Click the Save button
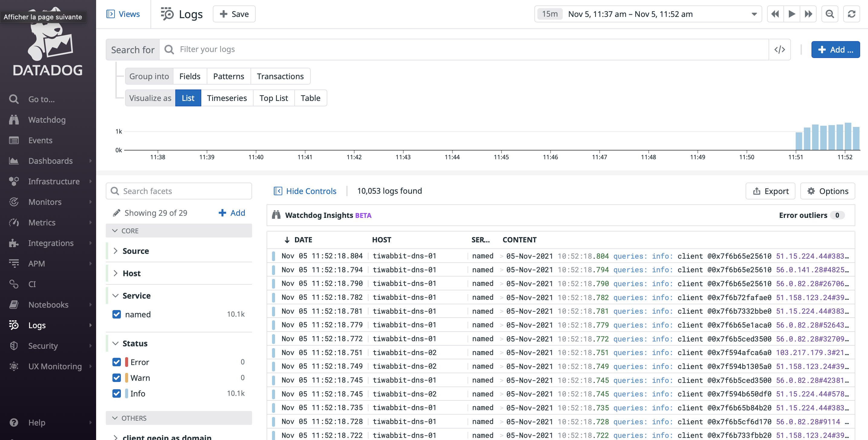Viewport: 868px width, 440px height. tap(234, 14)
